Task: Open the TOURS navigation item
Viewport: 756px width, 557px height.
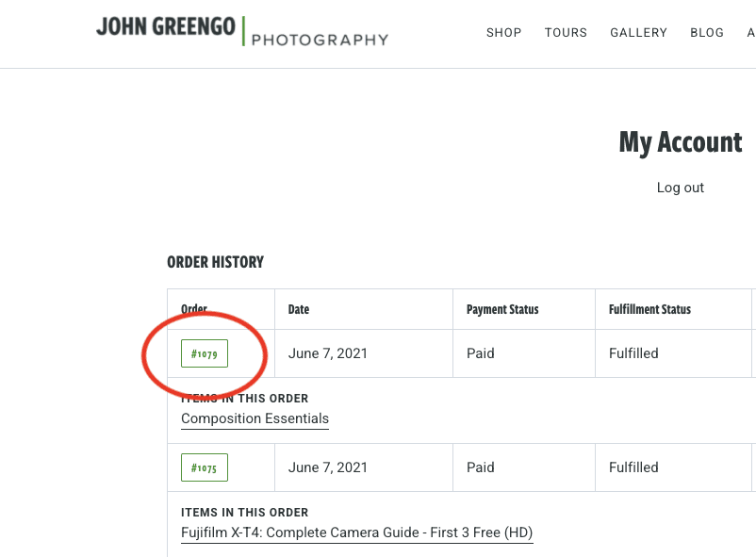Action: [566, 33]
